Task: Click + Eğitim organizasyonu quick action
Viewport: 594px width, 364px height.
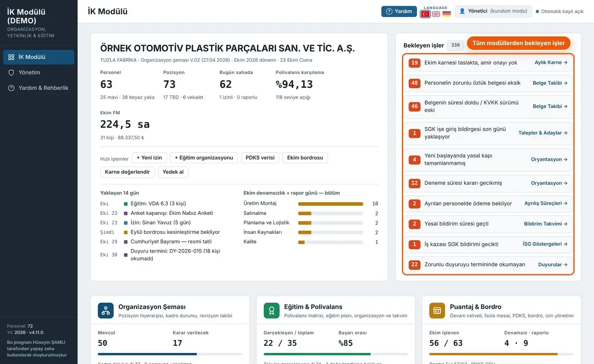Action: click(x=204, y=157)
